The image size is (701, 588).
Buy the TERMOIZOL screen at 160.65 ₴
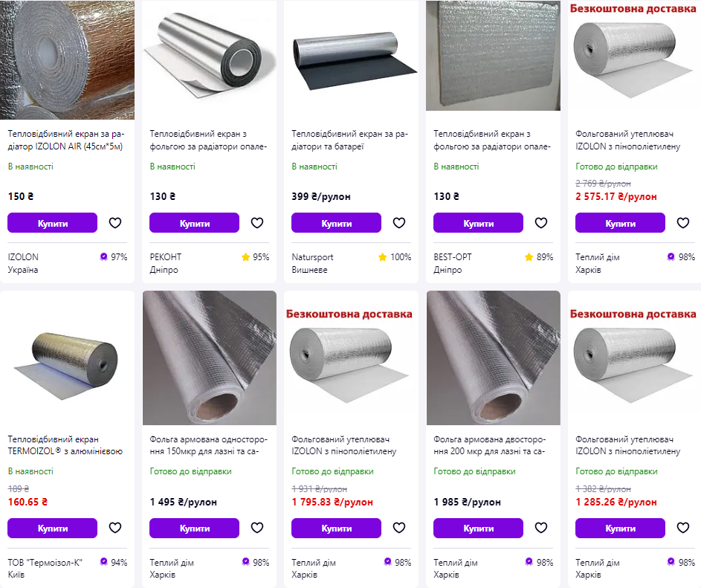tap(52, 528)
